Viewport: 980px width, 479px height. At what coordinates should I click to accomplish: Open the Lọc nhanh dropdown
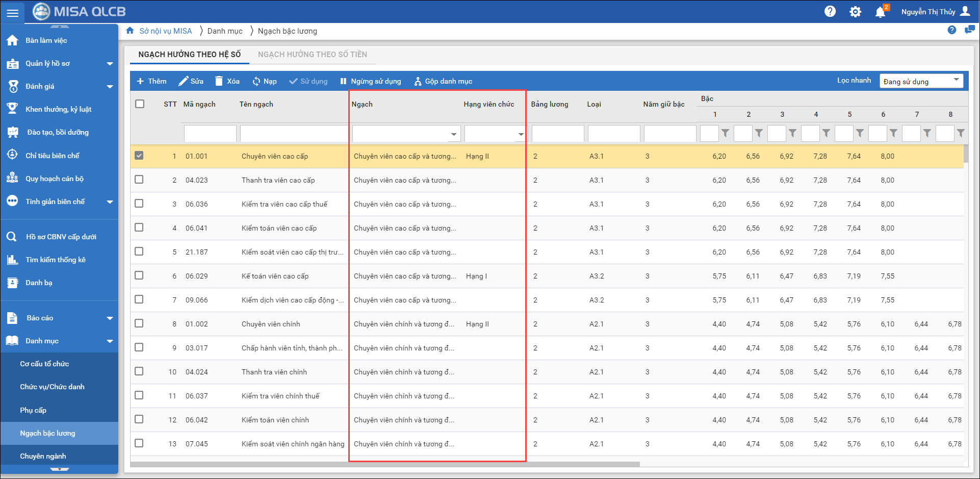(x=921, y=81)
